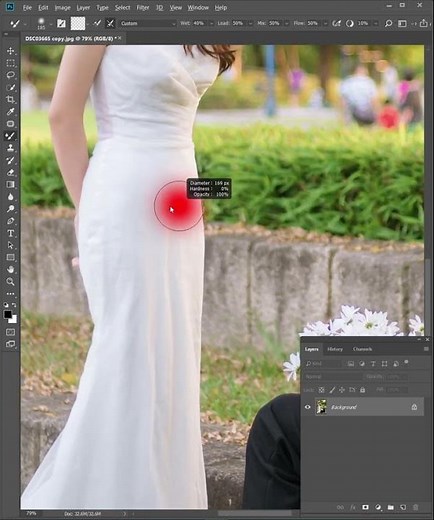This screenshot has width=434, height=520.
Task: Open the Edit Toolbar three-dots button
Action: (x=10, y=294)
